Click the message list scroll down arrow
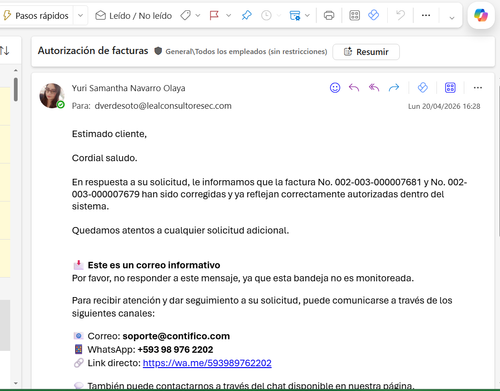 coord(16,383)
